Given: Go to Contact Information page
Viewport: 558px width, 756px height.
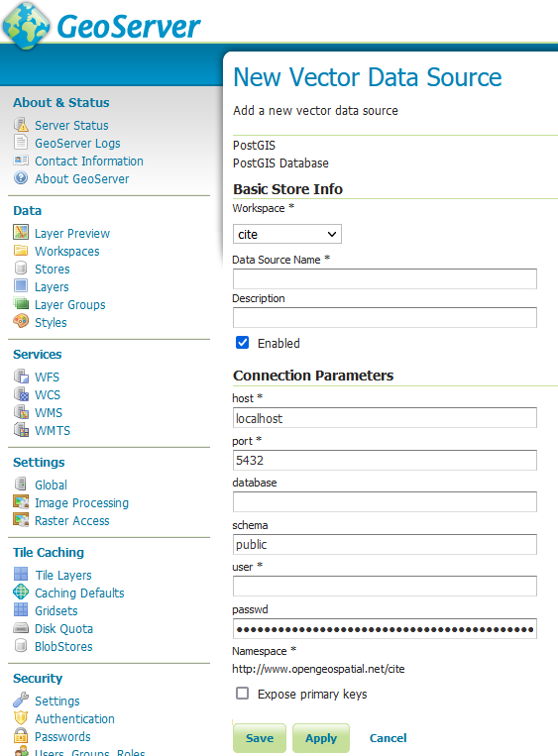Looking at the screenshot, I should (x=89, y=162).
